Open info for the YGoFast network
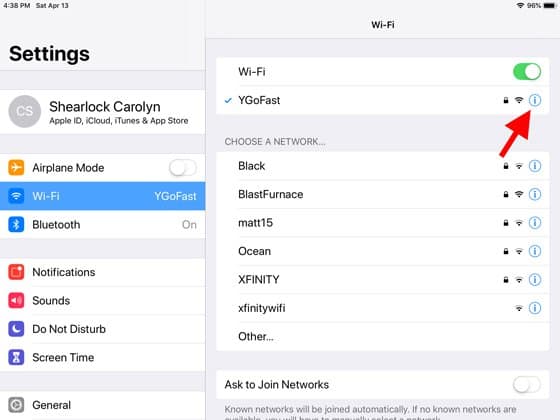 coord(535,100)
